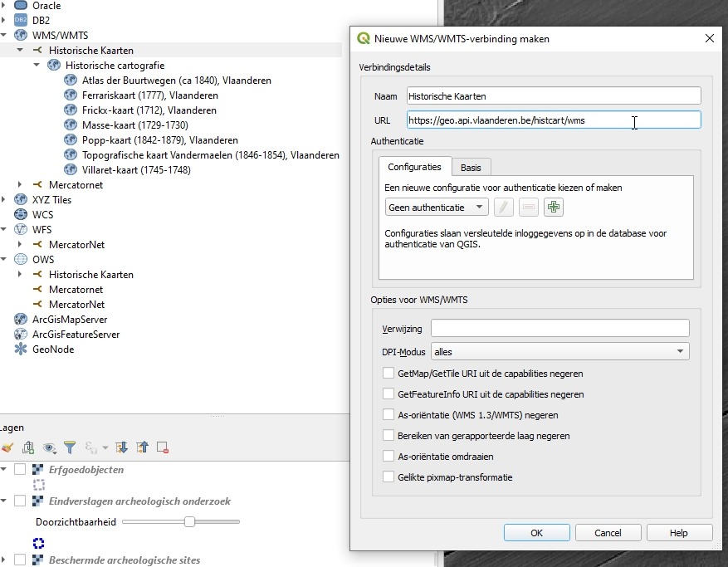
Task: Open manage map themes eye icon
Action: coord(49,447)
